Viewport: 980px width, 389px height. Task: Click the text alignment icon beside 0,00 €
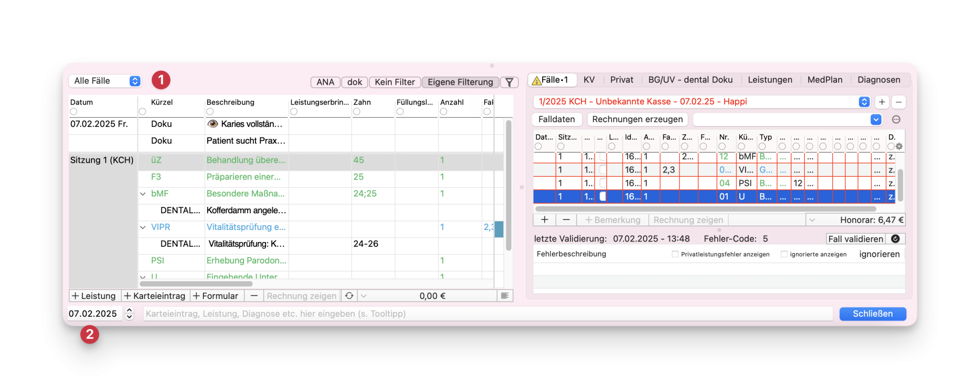point(505,296)
